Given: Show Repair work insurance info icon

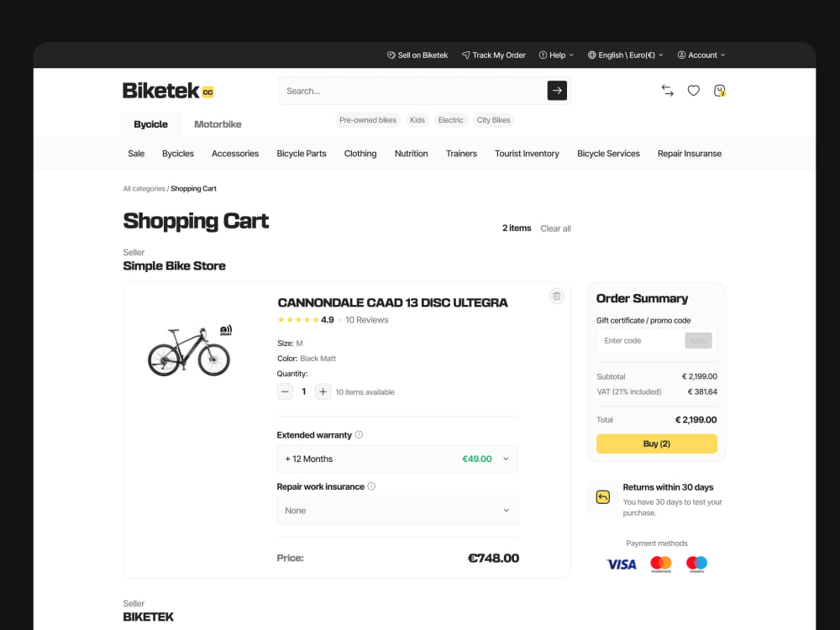Looking at the screenshot, I should [371, 486].
